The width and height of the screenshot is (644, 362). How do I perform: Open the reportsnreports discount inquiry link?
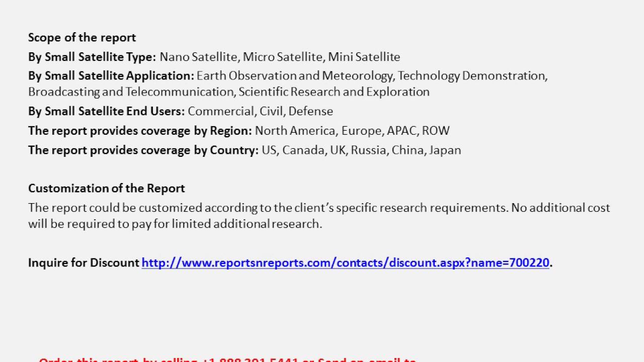[x=346, y=262]
